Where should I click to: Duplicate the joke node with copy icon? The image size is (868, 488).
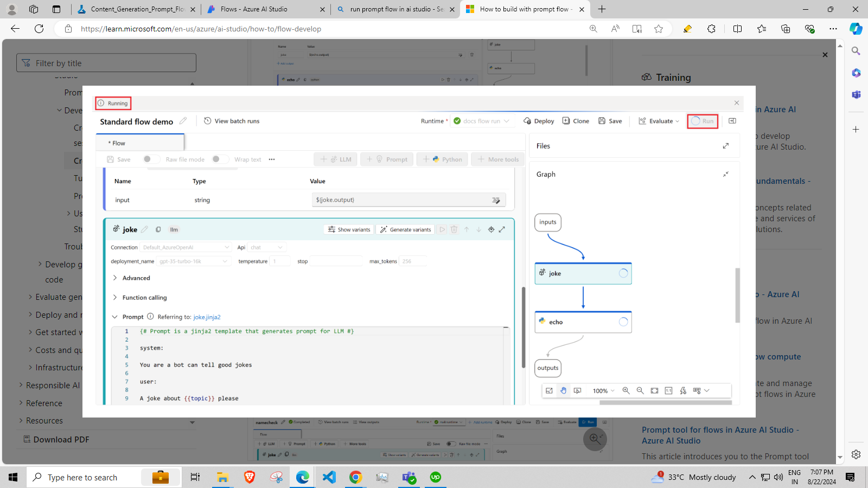click(x=158, y=229)
